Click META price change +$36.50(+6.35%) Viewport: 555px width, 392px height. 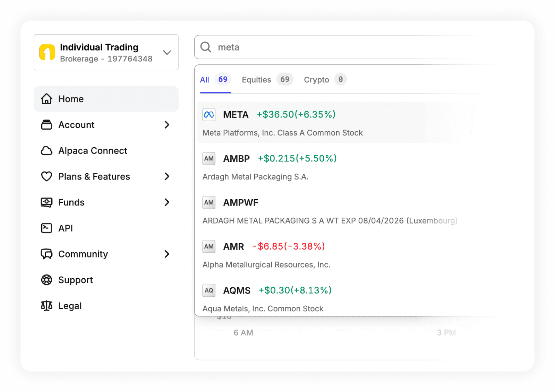[x=296, y=115]
